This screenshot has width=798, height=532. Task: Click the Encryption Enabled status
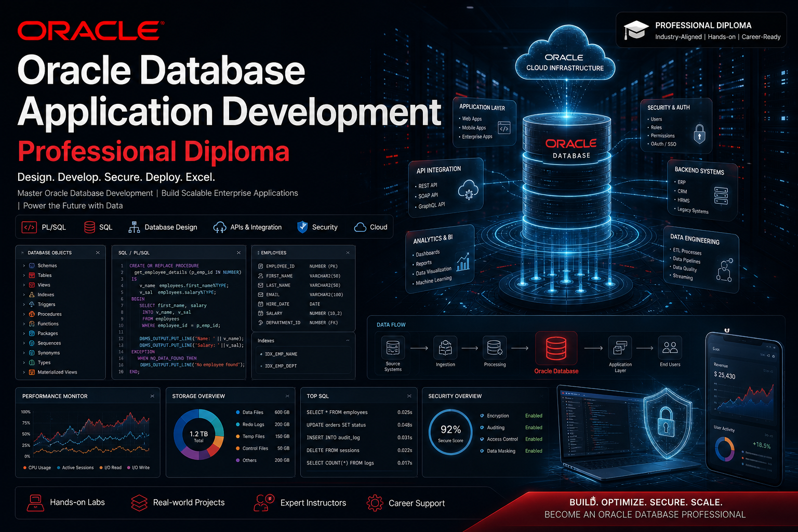click(534, 416)
